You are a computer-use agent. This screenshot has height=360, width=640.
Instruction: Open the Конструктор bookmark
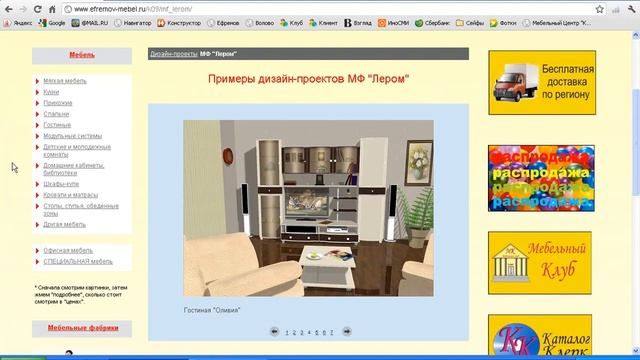tap(179, 23)
